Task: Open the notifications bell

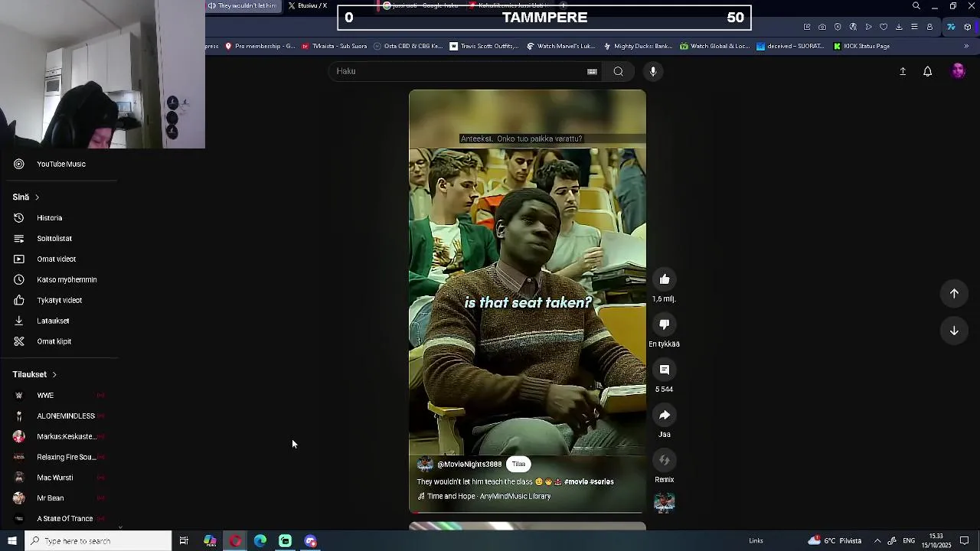Action: coord(927,71)
